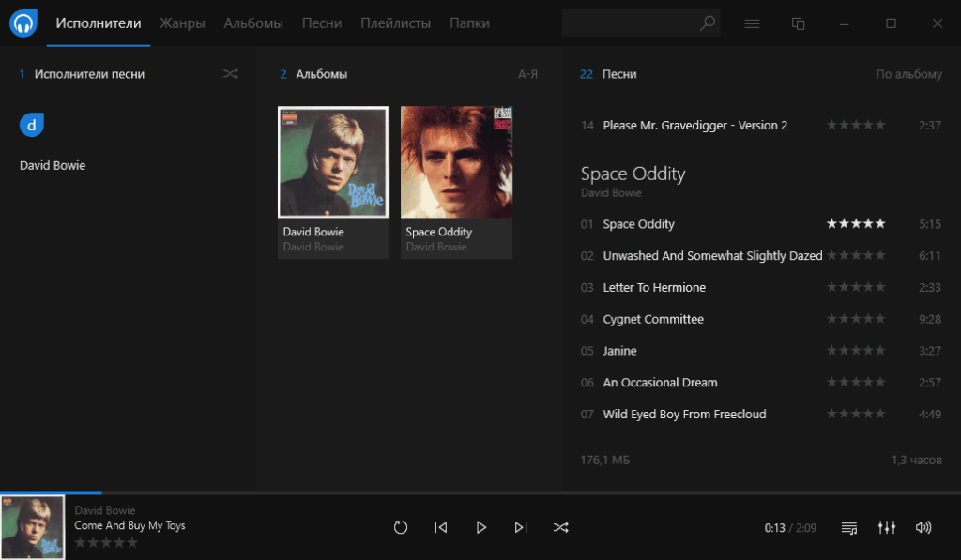Image resolution: width=961 pixels, height=560 pixels.
Task: Click the repeat playback icon
Action: pyautogui.click(x=401, y=527)
